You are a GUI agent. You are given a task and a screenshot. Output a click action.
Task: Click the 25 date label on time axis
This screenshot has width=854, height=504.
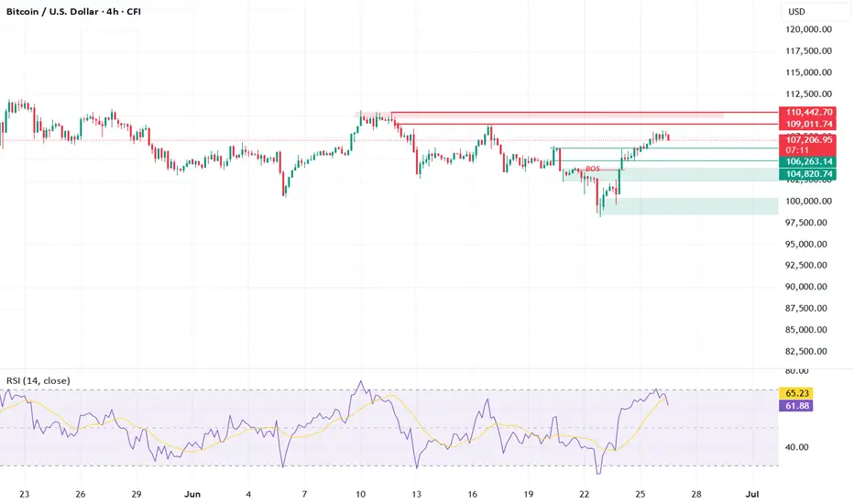coord(640,494)
